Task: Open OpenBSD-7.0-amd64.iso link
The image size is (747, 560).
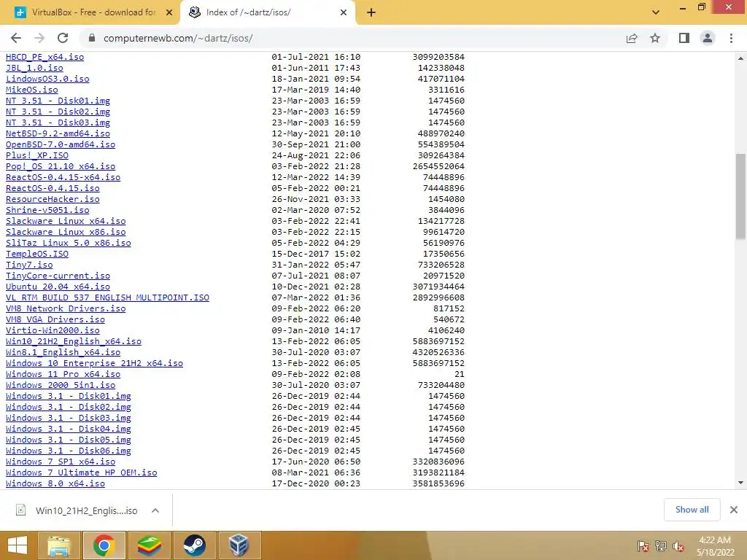Action: (61, 144)
